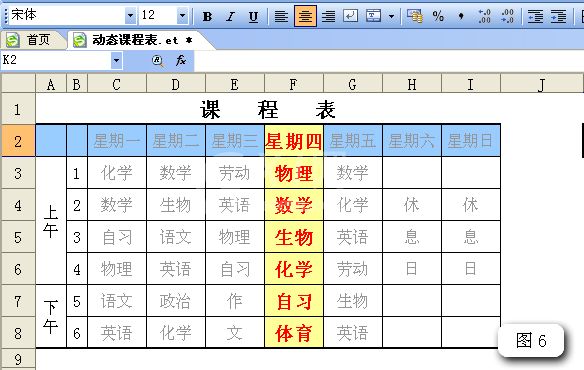Click font size field showing 12
This screenshot has height=370, width=584.
click(x=158, y=16)
